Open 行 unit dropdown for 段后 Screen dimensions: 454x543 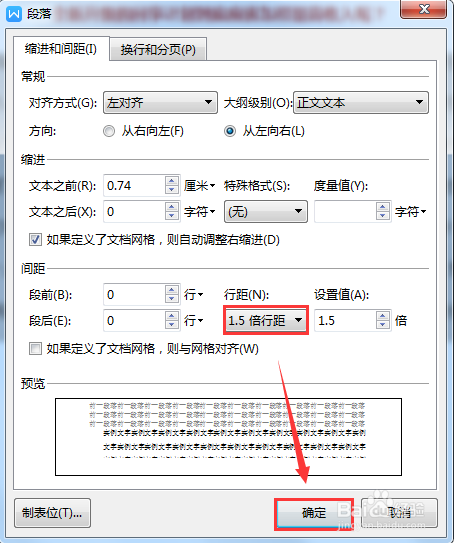point(193,321)
